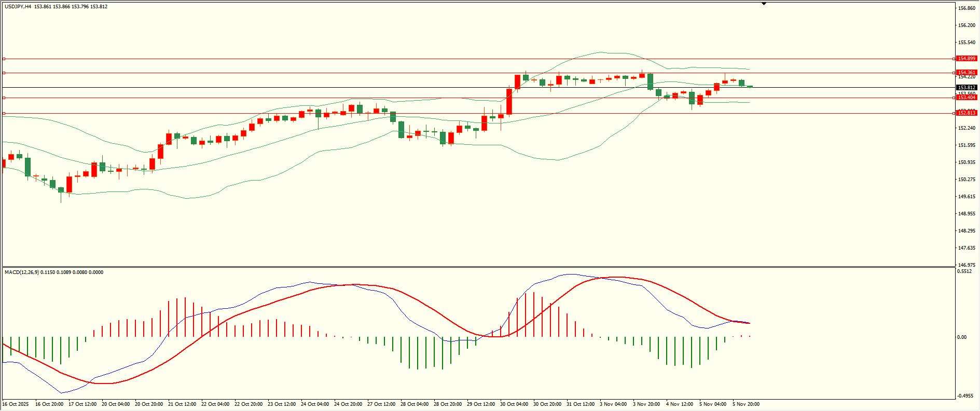Click the 30 Oct 04:00 time label
The width and height of the screenshot is (980, 411).
tap(514, 404)
